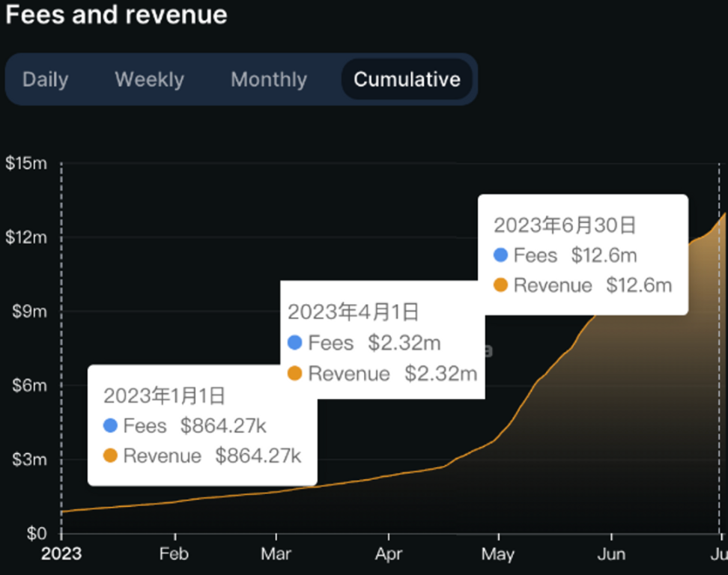The width and height of the screenshot is (728, 575).
Task: Click the $15m y-axis label
Action: click(26, 163)
